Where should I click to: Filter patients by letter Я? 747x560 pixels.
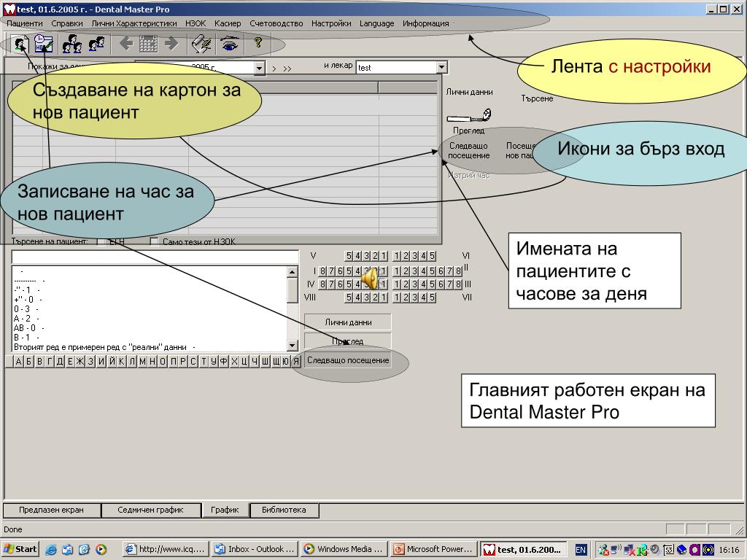pos(296,362)
